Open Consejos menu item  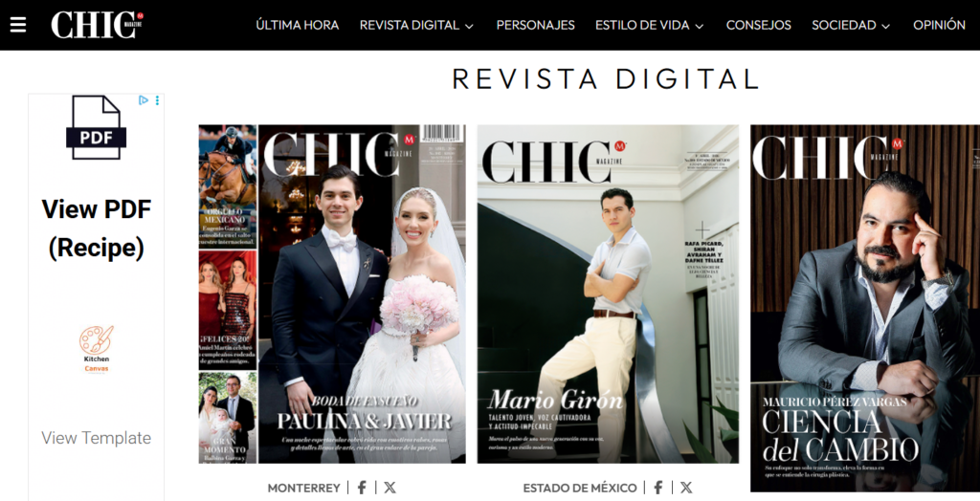coord(759,25)
